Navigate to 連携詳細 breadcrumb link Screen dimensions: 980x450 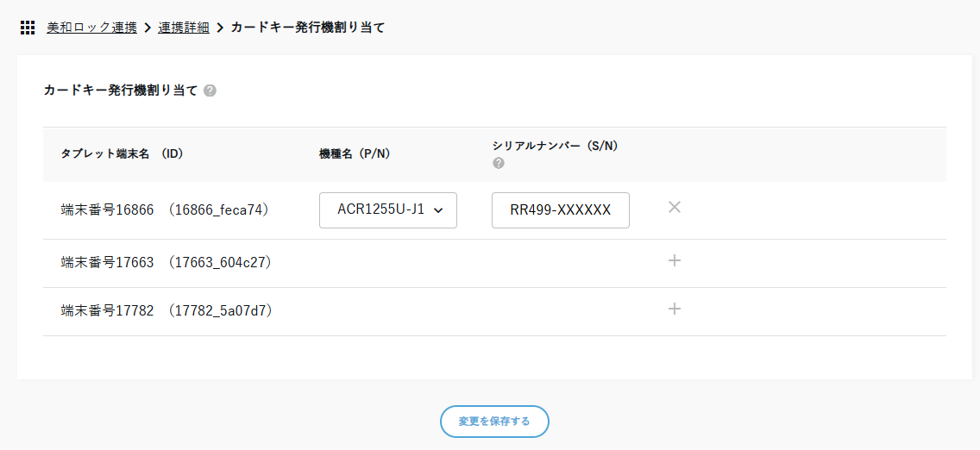pos(184,28)
